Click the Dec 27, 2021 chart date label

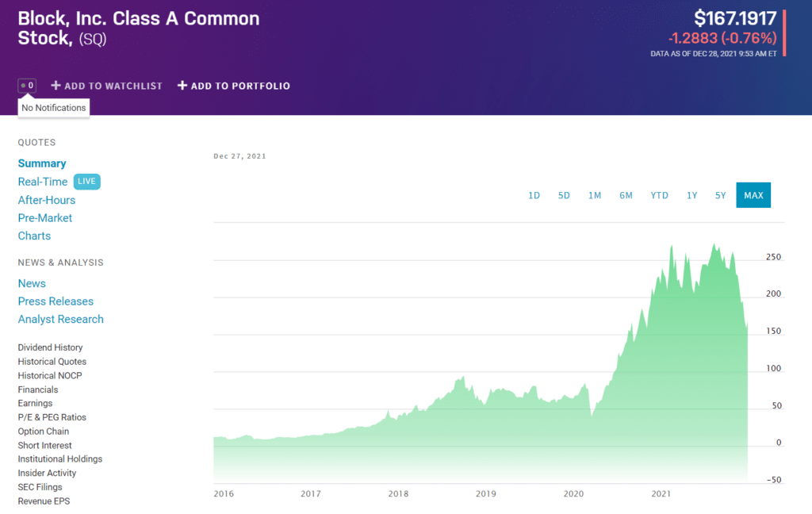239,156
